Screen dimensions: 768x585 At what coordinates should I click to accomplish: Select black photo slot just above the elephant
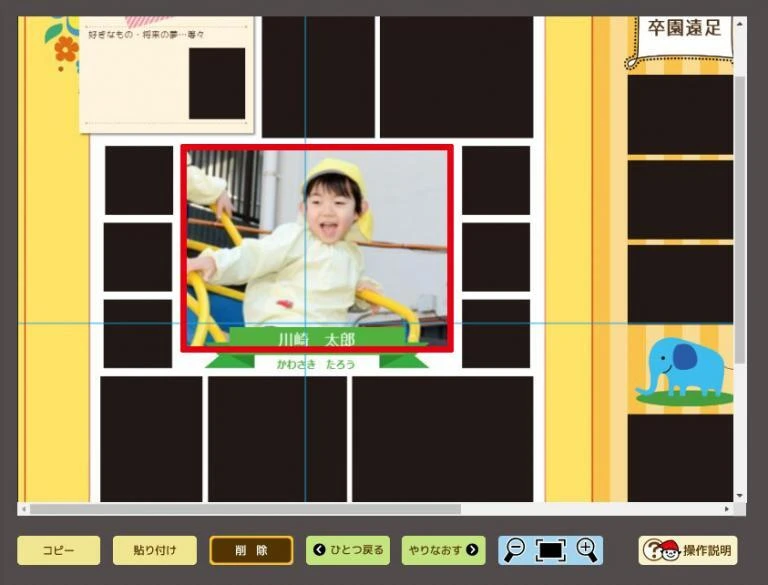[680, 284]
